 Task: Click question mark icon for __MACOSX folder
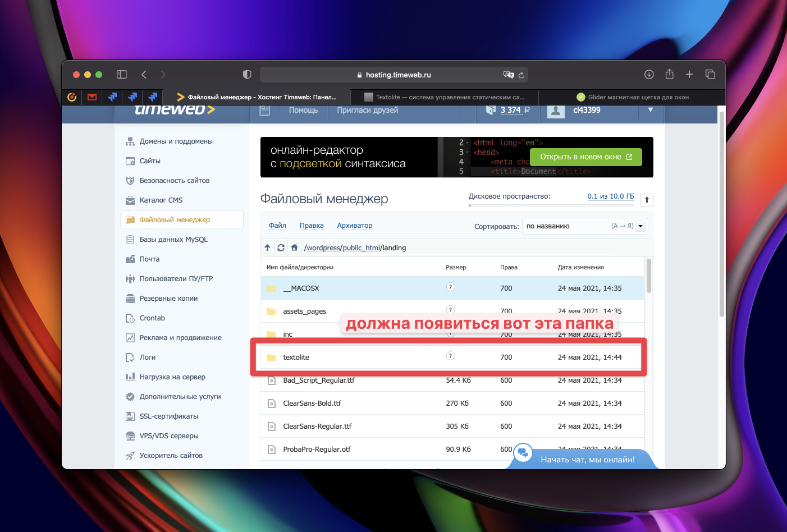coord(450,287)
